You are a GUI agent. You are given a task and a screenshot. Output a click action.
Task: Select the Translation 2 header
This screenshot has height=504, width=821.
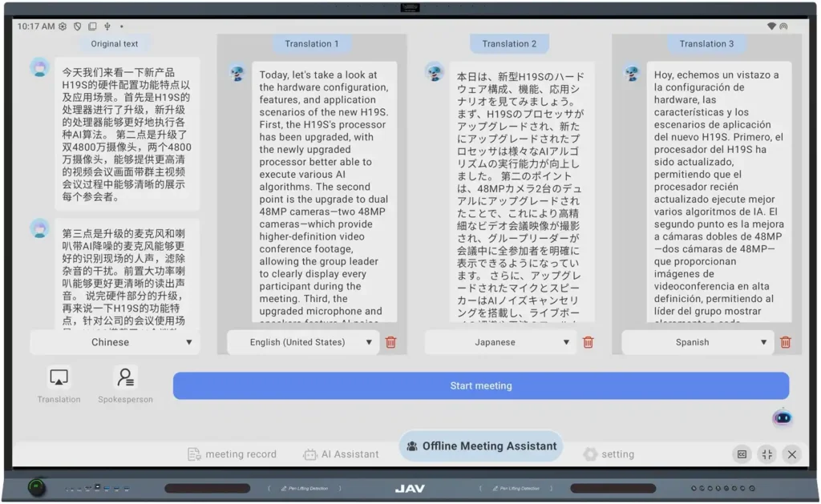click(x=509, y=44)
